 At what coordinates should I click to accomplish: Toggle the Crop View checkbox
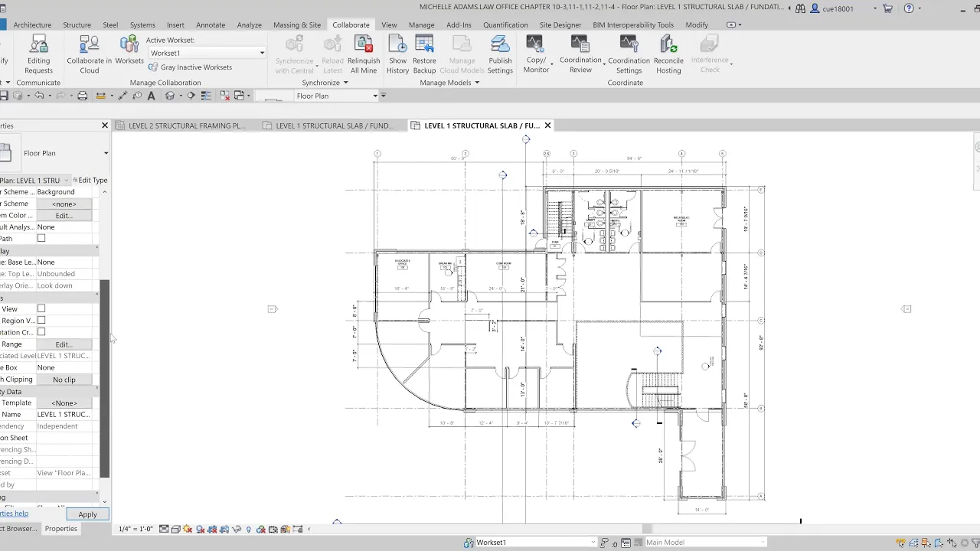click(41, 308)
